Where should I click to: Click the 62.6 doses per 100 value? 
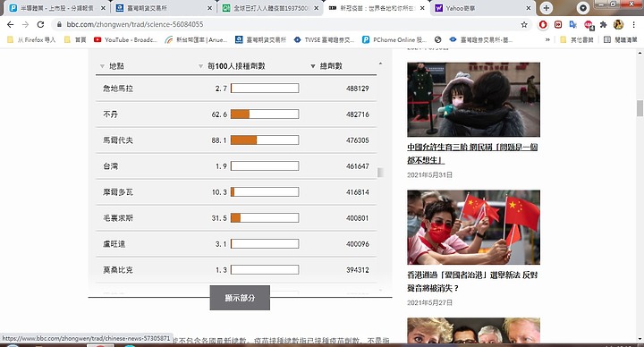click(219, 114)
